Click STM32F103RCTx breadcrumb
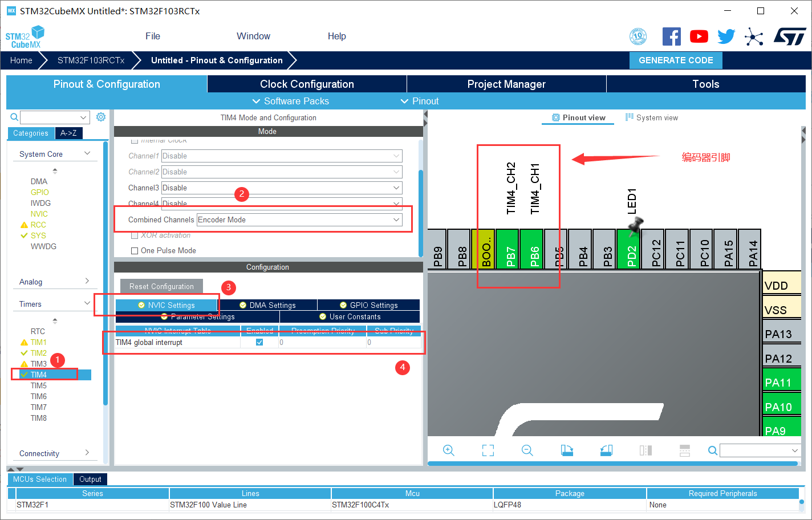The width and height of the screenshot is (812, 520). coord(91,60)
